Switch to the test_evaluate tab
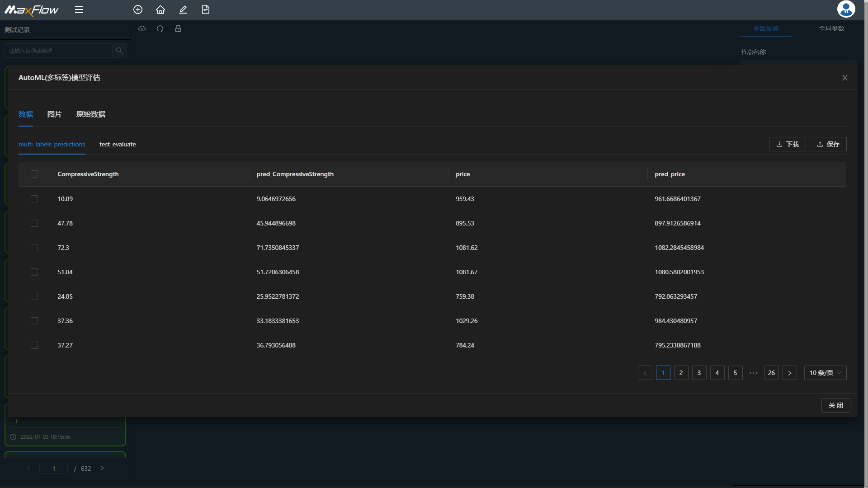The height and width of the screenshot is (488, 868). point(118,144)
